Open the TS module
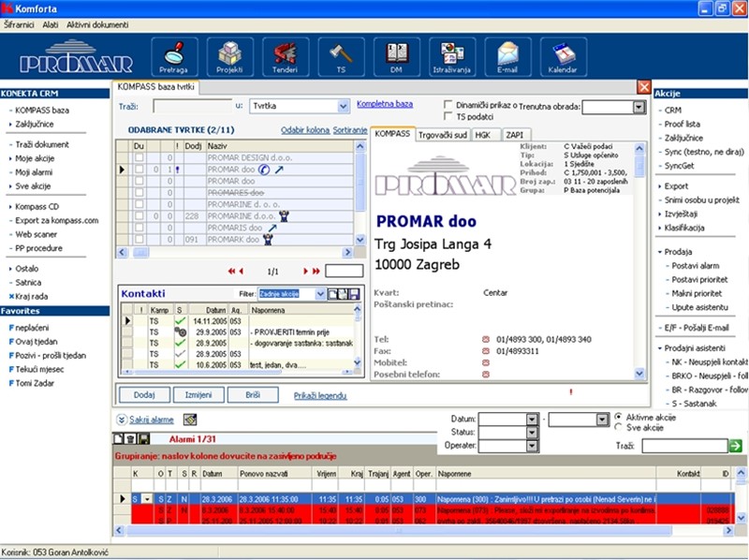This screenshot has height=560, width=749. click(341, 57)
